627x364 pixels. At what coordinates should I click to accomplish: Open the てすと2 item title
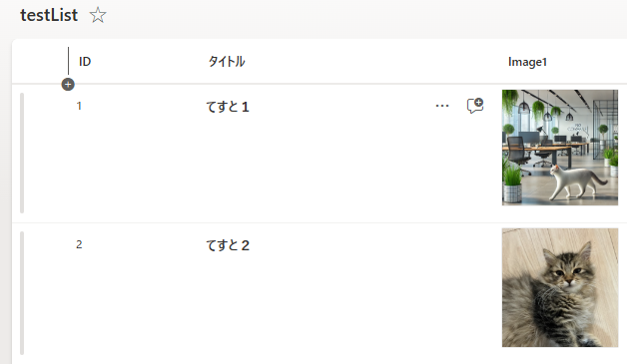point(228,245)
